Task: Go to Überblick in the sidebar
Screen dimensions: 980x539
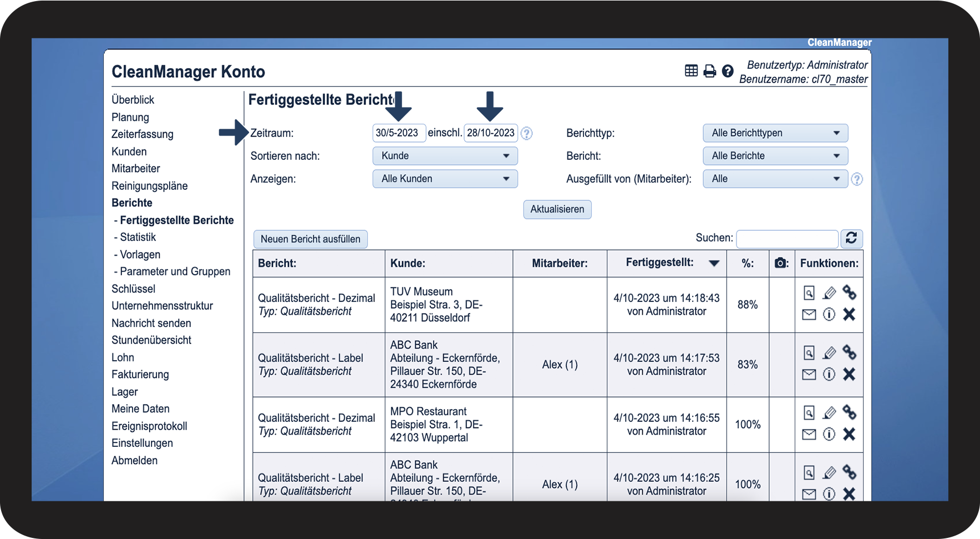Action: coord(133,100)
